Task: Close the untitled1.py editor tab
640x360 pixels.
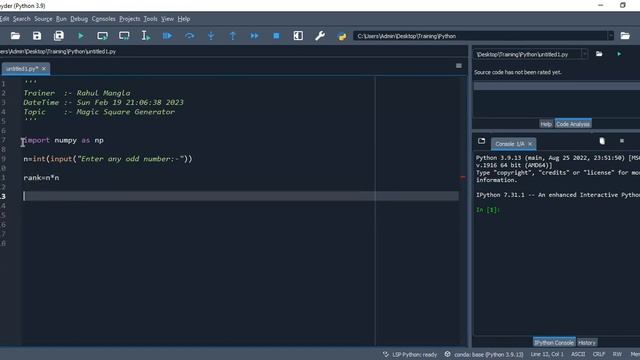Action: point(44,69)
